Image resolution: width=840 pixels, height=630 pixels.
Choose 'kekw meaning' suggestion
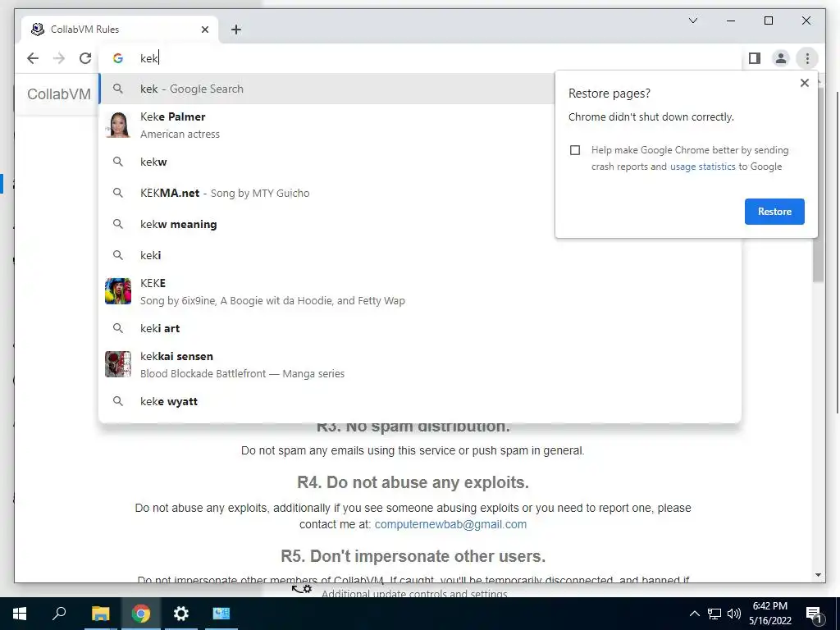(x=326, y=224)
